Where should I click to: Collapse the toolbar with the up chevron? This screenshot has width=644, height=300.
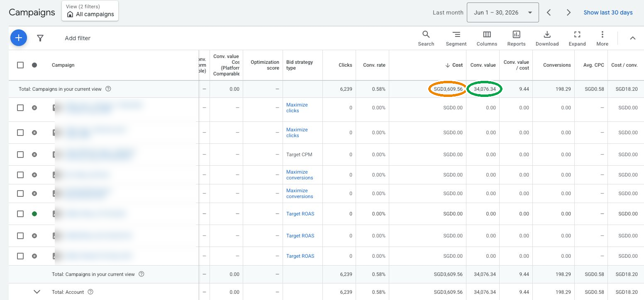pos(632,38)
